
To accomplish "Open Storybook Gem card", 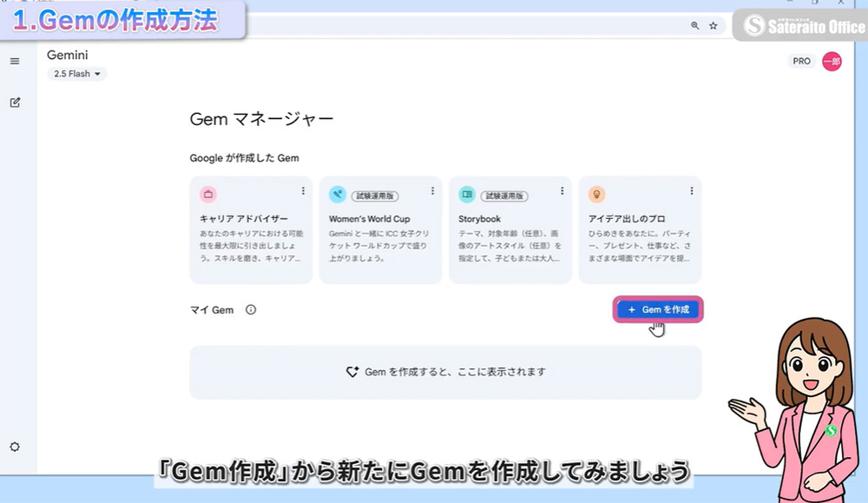I will (510, 230).
